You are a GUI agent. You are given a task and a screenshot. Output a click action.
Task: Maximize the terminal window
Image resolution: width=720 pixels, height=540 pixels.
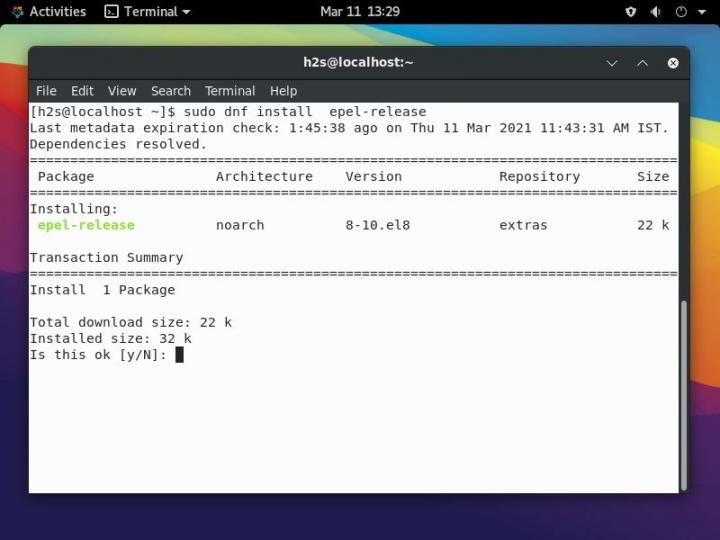pos(642,63)
